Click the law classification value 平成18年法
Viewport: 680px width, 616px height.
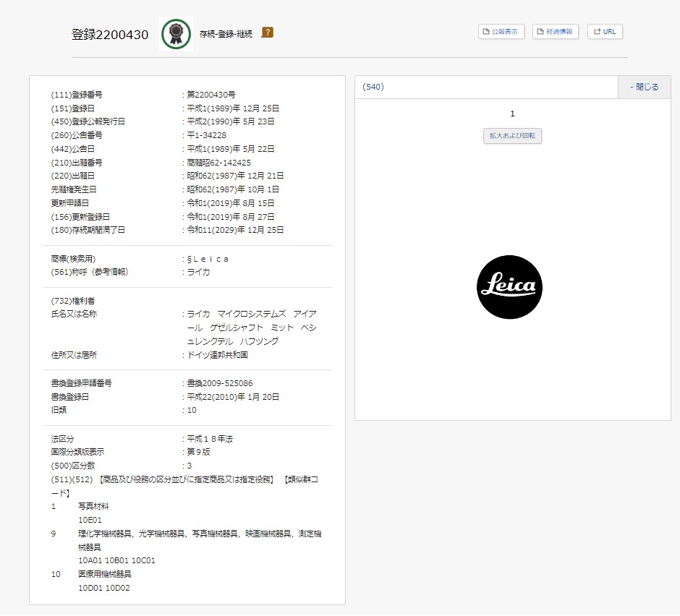pyautogui.click(x=210, y=439)
